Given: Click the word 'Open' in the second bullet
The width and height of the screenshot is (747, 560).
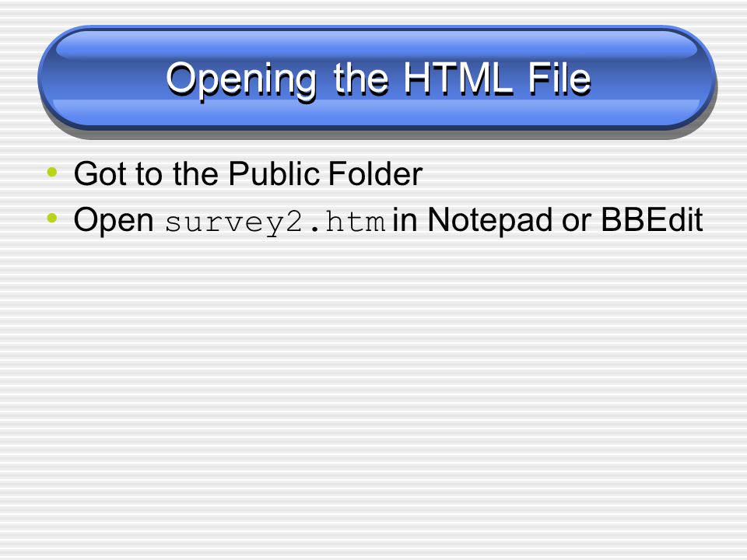Looking at the screenshot, I should 114,221.
